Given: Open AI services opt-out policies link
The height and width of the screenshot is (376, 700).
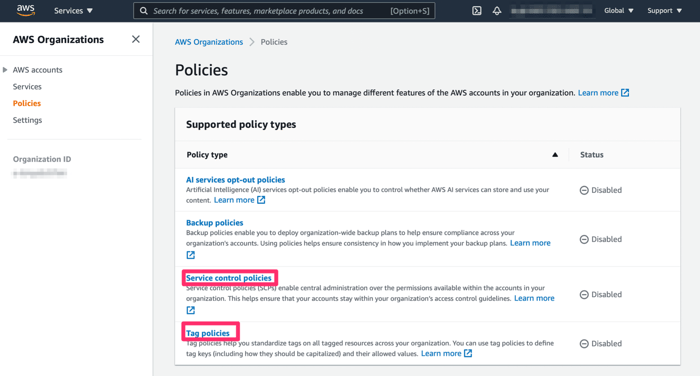Looking at the screenshot, I should pos(235,180).
